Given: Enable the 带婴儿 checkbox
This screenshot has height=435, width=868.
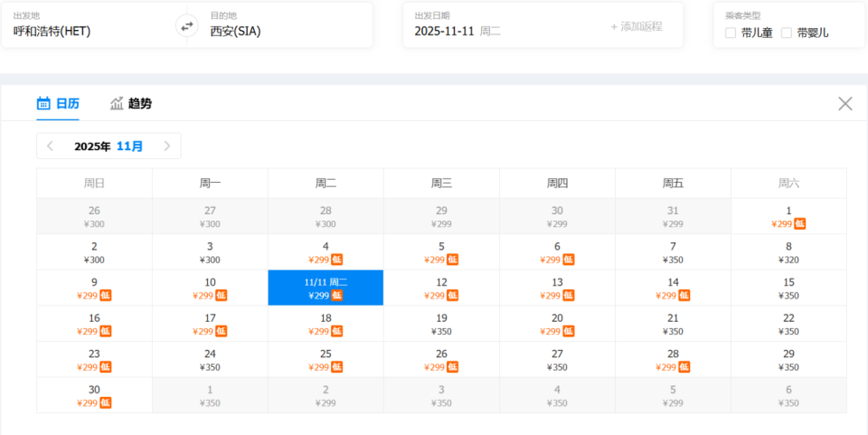Looking at the screenshot, I should tap(787, 33).
